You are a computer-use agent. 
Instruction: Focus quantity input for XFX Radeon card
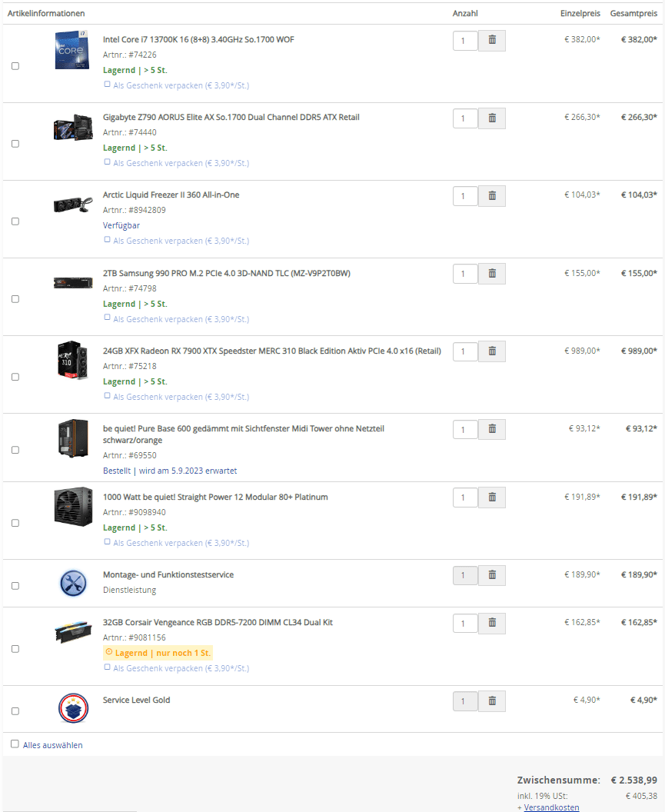click(x=465, y=351)
